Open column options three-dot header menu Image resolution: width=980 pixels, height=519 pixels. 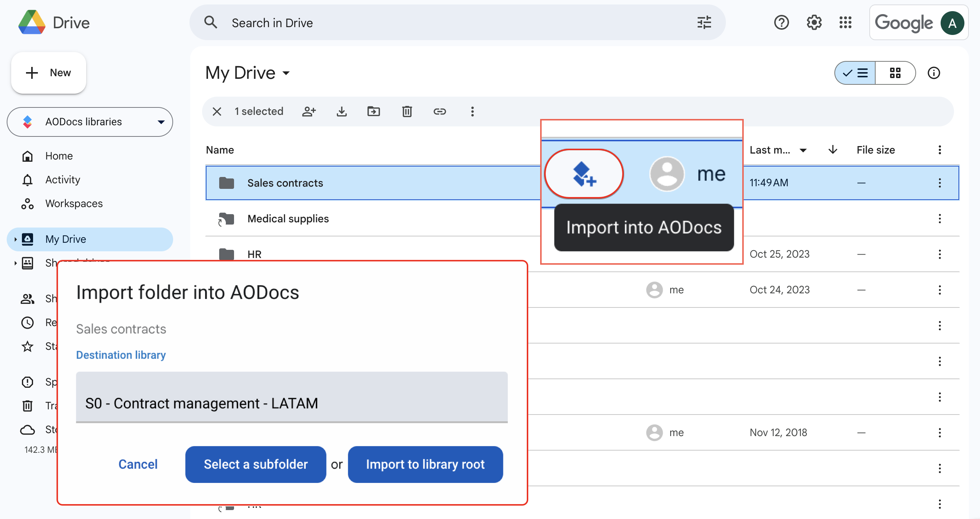[940, 150]
